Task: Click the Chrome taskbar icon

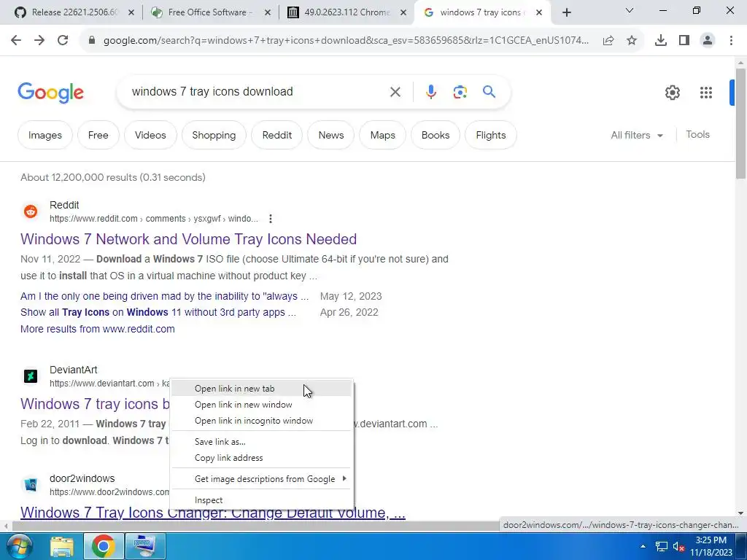Action: coord(104,546)
